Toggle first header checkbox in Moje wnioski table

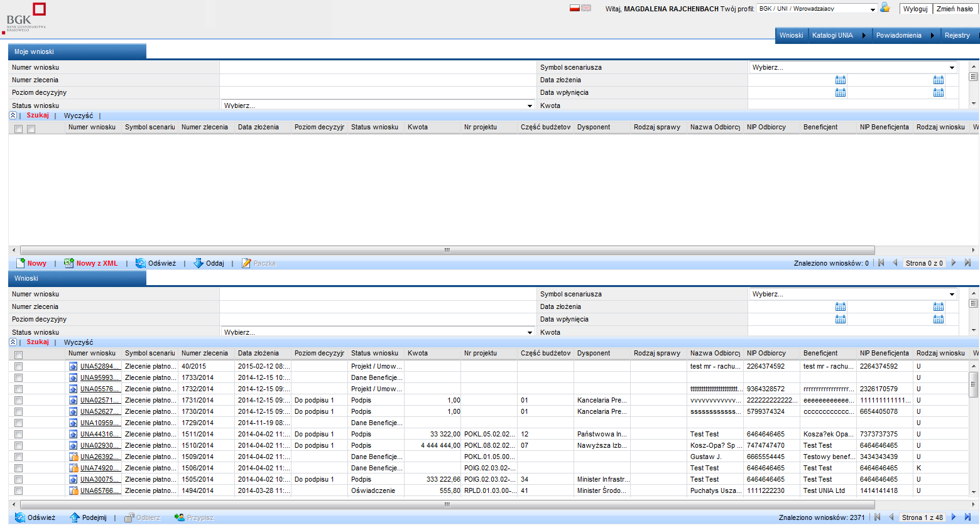click(18, 129)
